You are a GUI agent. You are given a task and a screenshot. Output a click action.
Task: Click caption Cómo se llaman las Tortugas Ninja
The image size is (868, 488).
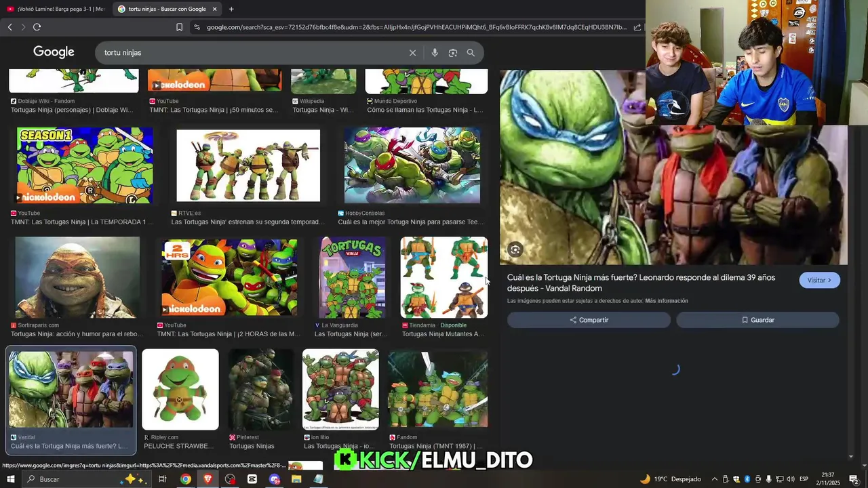tap(425, 110)
